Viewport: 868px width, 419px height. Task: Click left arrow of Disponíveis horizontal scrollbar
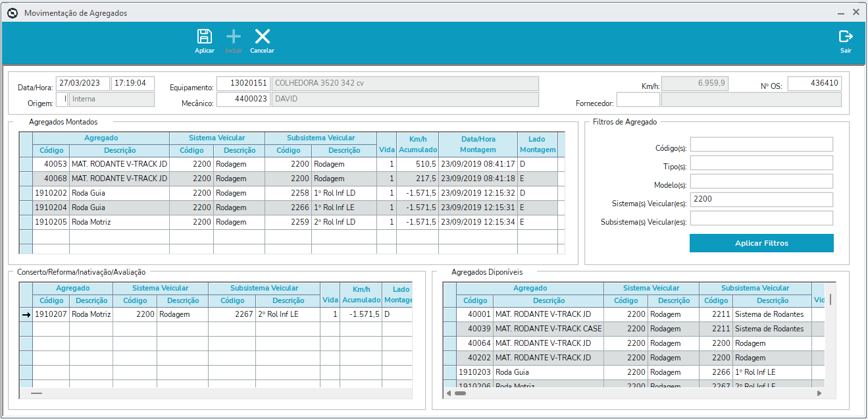click(449, 393)
